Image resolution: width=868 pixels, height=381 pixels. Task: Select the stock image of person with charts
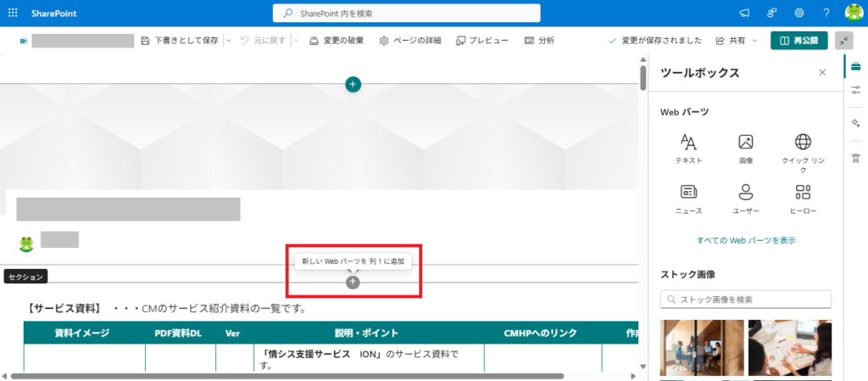[790, 347]
